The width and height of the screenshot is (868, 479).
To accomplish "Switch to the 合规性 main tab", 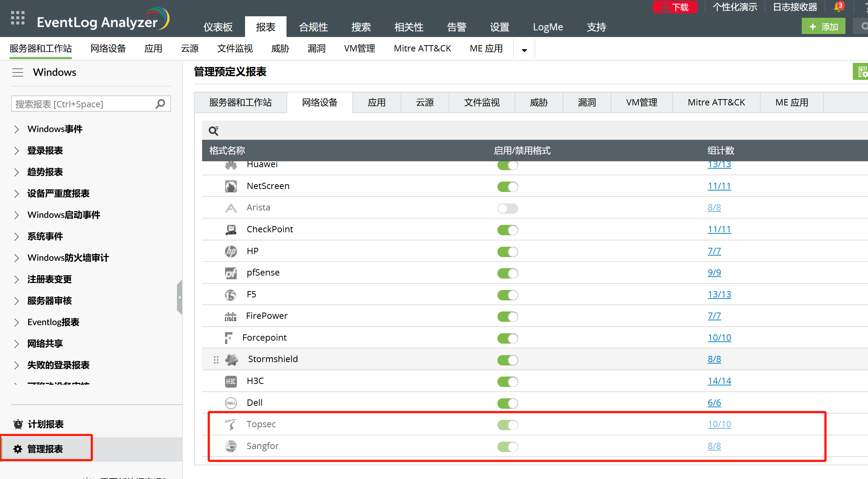I will coord(313,27).
